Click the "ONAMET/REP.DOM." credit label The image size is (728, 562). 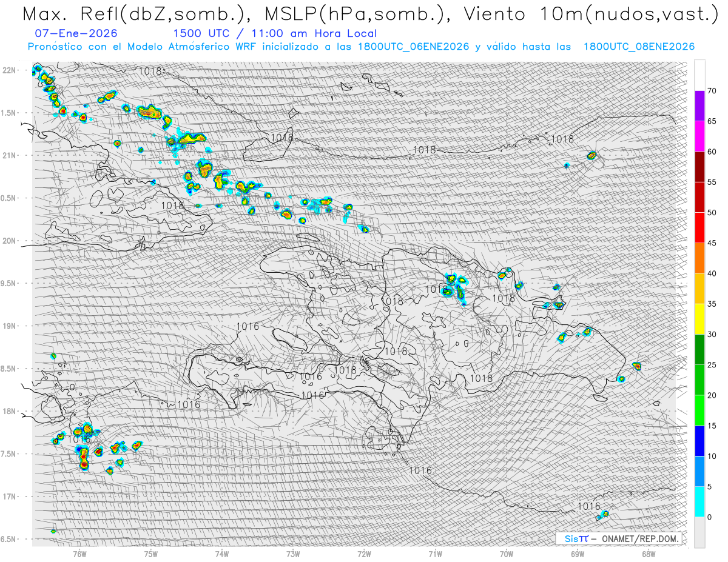[x=639, y=538]
